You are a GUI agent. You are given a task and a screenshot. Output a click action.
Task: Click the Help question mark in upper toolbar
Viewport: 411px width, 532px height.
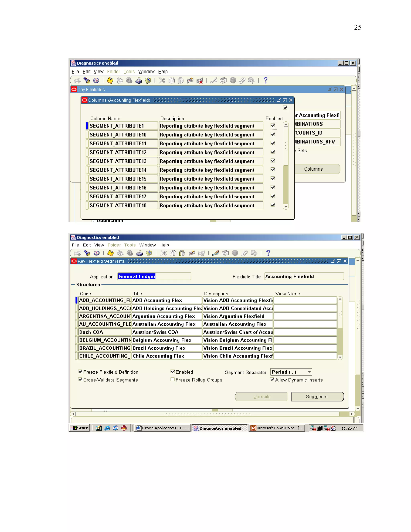point(266,80)
